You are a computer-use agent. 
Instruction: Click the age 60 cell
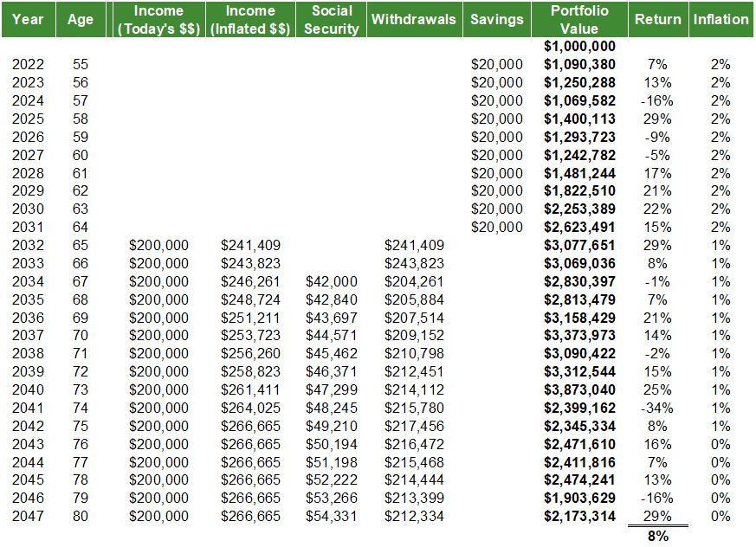81,155
